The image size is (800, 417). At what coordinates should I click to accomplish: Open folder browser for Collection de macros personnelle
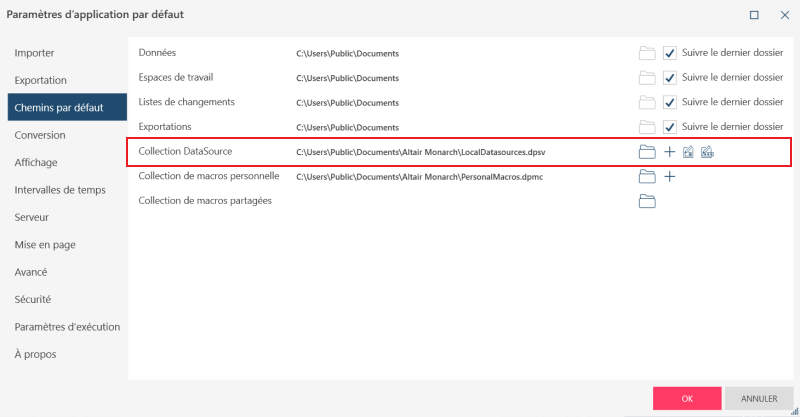point(646,177)
